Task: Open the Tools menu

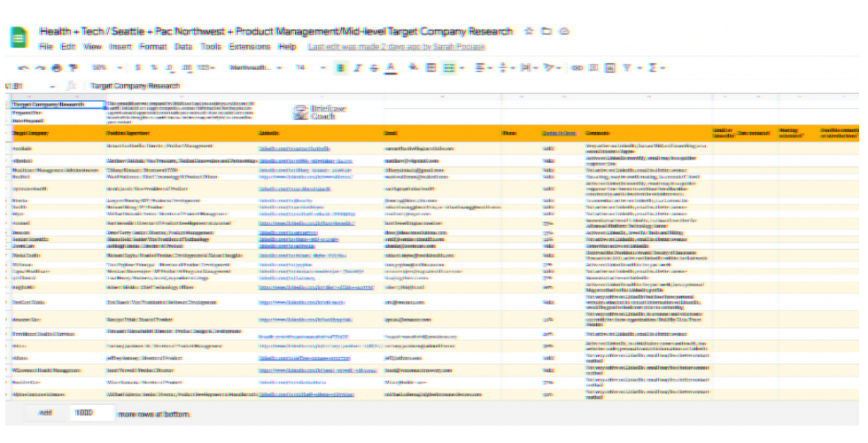Action: click(x=211, y=46)
